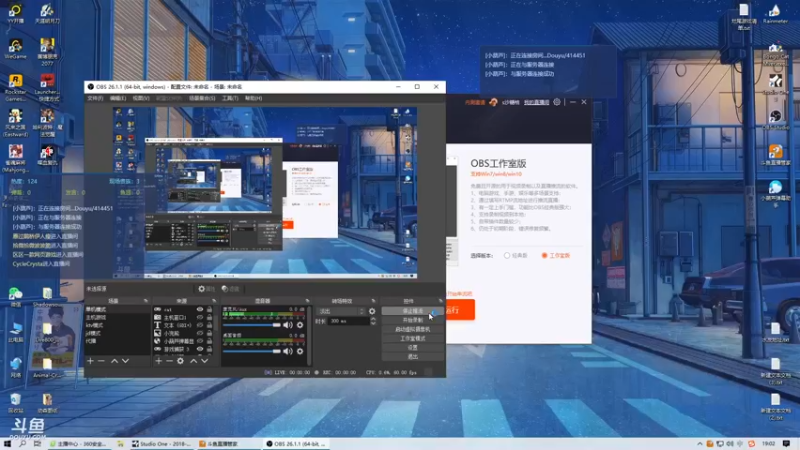Undock the 混音器 panel via header icon

(307, 301)
